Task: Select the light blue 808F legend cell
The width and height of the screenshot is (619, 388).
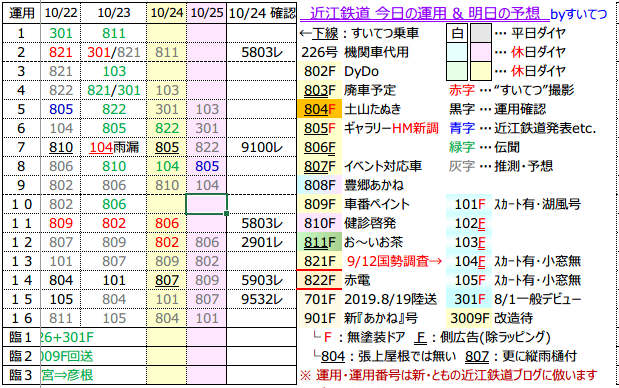Action: point(319,185)
